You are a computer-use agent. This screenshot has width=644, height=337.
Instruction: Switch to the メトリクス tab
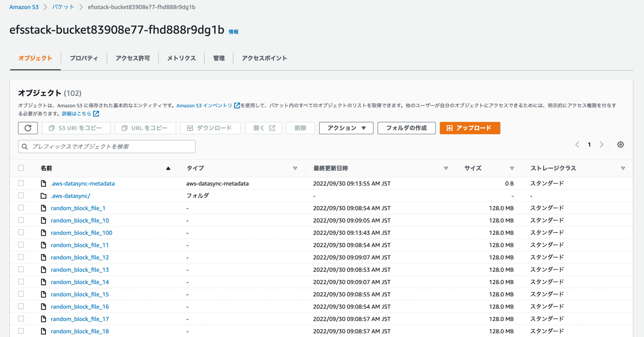coord(181,58)
